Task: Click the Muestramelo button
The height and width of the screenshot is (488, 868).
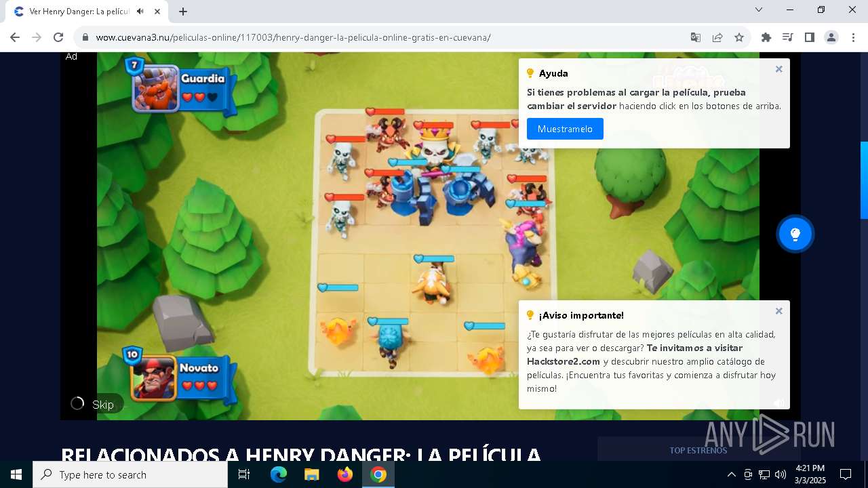Action: pos(565,129)
